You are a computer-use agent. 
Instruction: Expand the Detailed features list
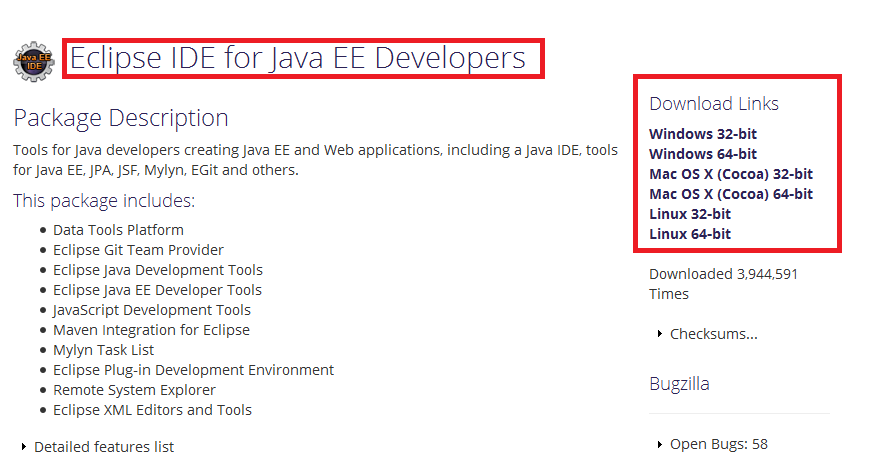pyautogui.click(x=97, y=447)
